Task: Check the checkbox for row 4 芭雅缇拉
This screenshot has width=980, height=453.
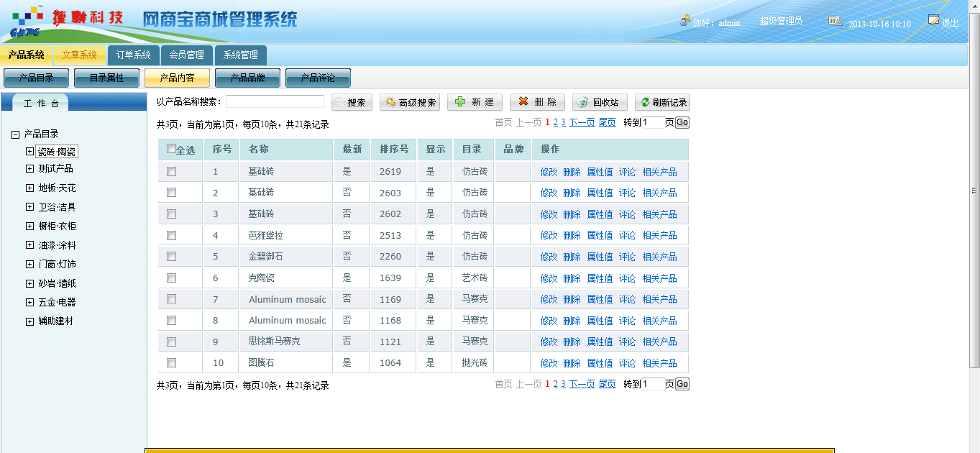Action: click(171, 235)
